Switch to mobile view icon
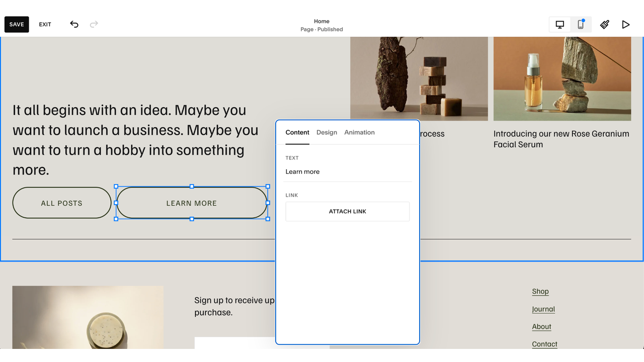This screenshot has height=362, width=644. click(x=581, y=24)
